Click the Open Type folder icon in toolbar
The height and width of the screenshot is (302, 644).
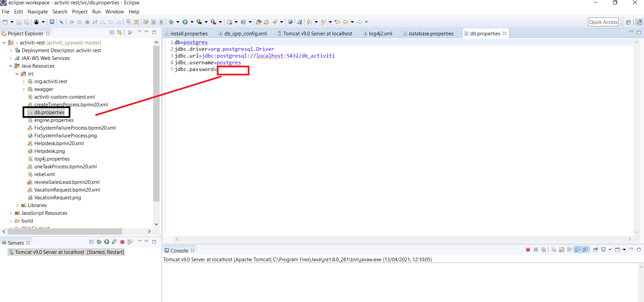[259, 22]
